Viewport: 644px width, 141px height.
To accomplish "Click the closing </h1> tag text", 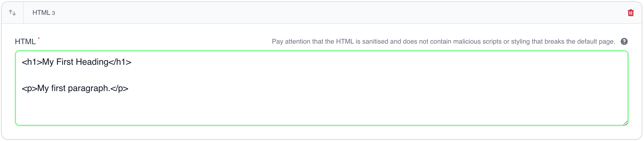I will tap(120, 62).
